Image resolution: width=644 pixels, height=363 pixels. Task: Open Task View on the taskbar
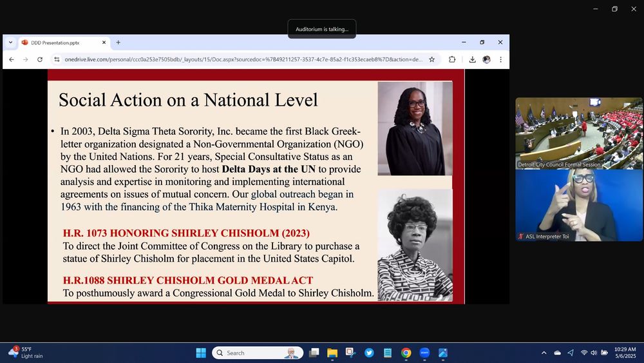314,353
